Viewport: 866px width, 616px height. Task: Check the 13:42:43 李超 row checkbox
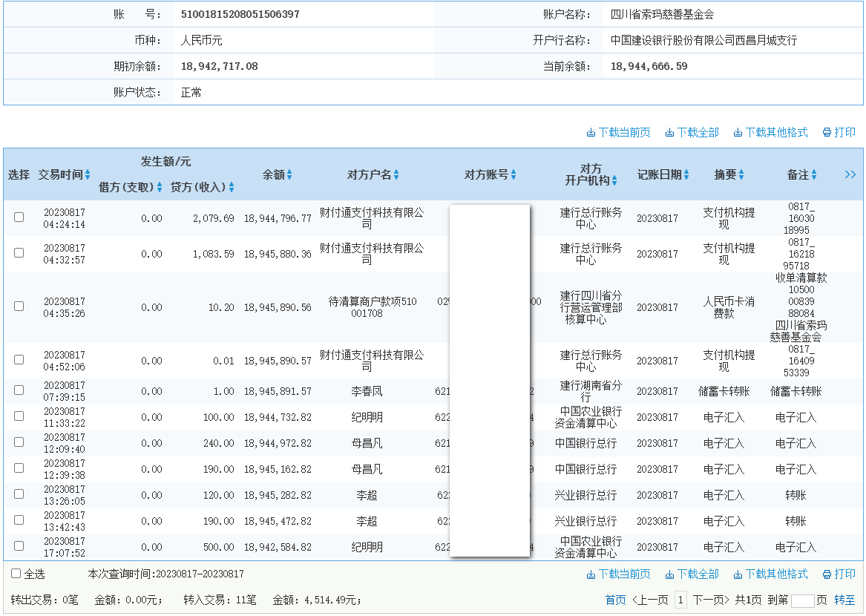(x=19, y=520)
